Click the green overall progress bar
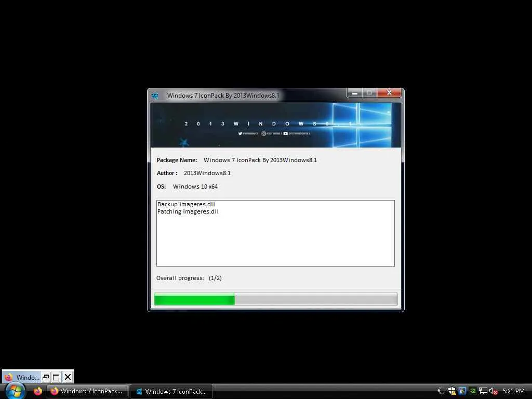The image size is (532, 399). [x=275, y=300]
